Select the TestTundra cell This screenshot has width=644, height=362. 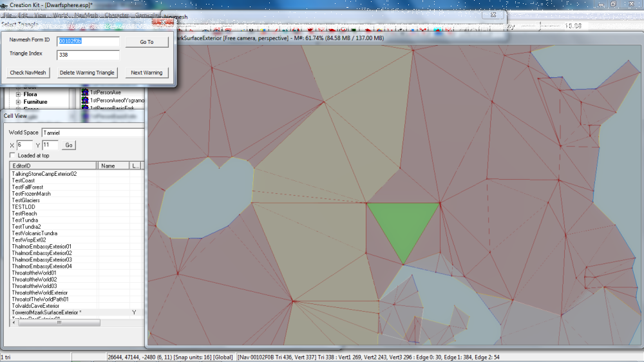pos(25,220)
